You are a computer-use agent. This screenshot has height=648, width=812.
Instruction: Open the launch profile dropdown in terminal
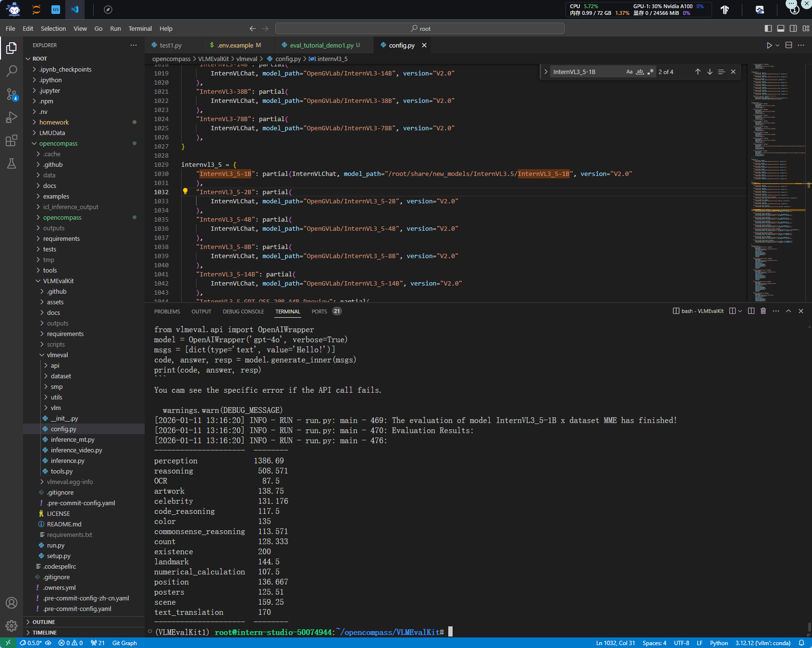(740, 311)
